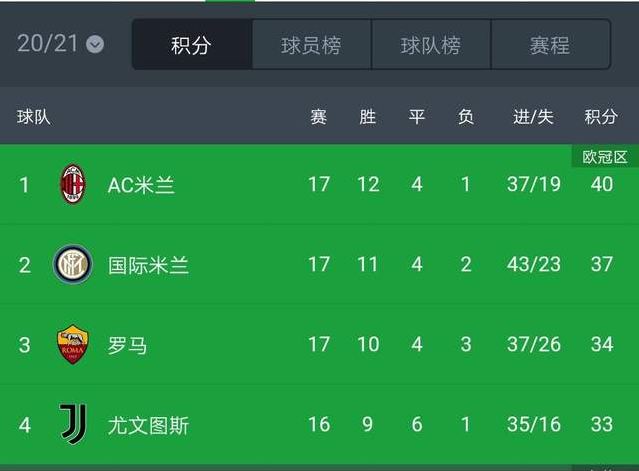This screenshot has width=639, height=471.
Task: Open the 球员榜 tab
Action: [311, 44]
